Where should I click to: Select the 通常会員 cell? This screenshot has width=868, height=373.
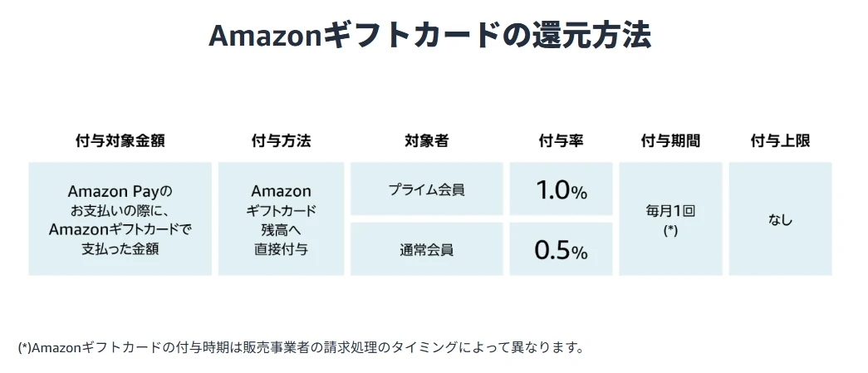coord(426,249)
